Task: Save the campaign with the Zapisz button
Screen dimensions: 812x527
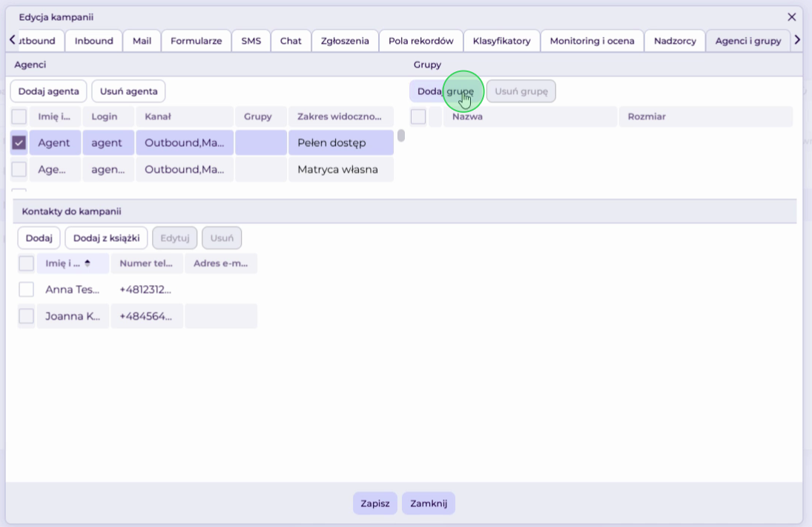Action: coord(375,503)
